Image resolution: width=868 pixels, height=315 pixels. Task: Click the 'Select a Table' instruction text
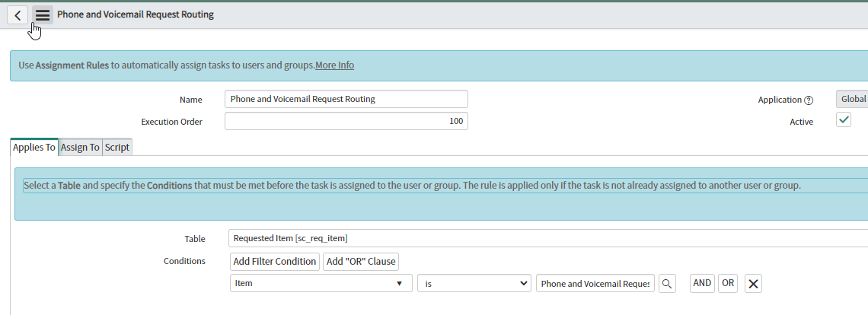412,186
